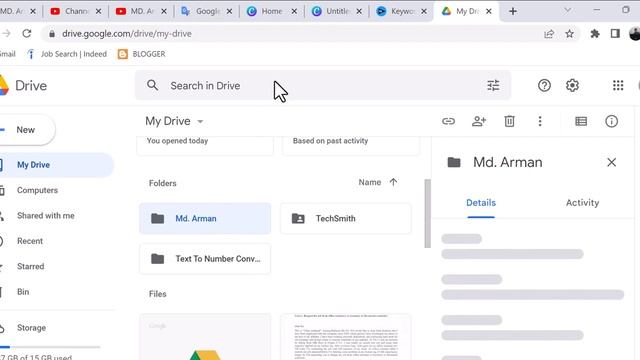The image size is (640, 360).
Task: Expand the My Drive dropdown arrow
Action: click(200, 122)
